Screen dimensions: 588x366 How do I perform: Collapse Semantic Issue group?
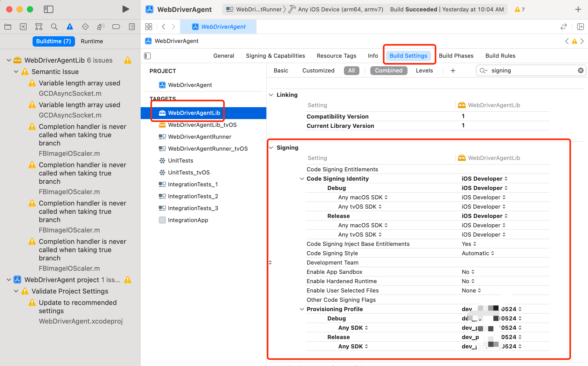(16, 72)
